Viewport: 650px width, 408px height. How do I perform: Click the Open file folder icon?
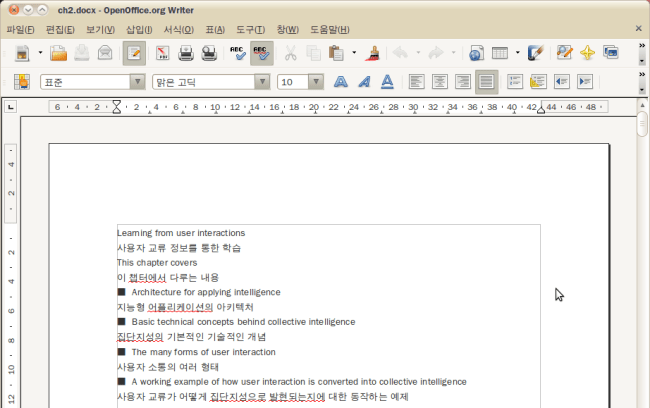click(x=59, y=53)
